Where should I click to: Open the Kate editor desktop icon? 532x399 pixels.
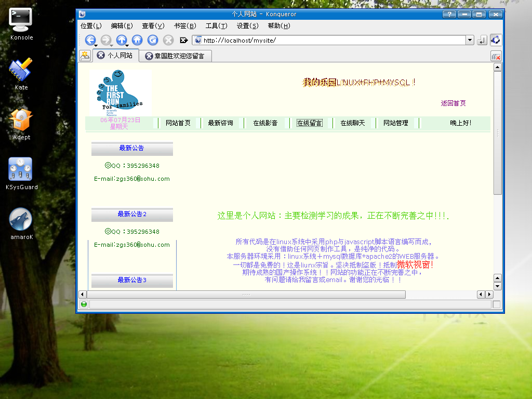[x=21, y=74]
